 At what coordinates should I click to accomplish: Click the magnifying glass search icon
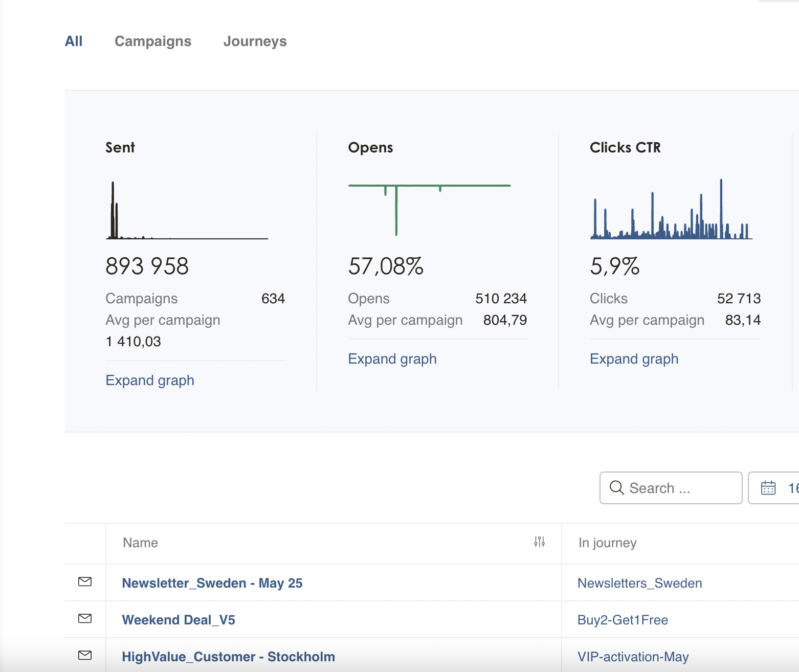(x=616, y=488)
